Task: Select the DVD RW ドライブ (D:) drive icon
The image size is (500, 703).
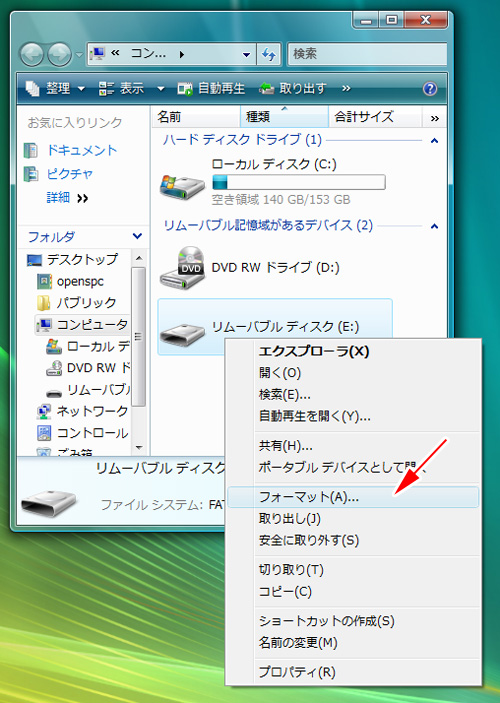Action: (x=182, y=268)
